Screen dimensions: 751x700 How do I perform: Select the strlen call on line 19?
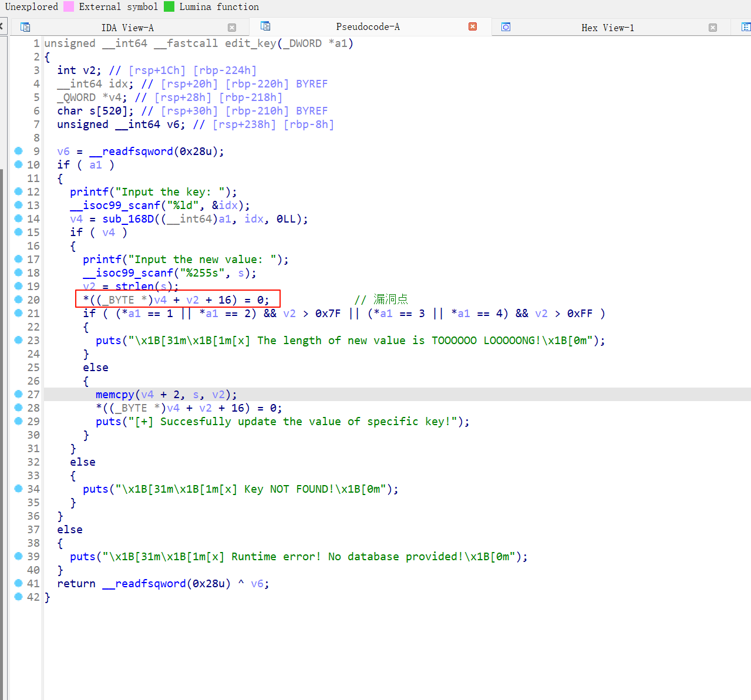[x=134, y=287]
